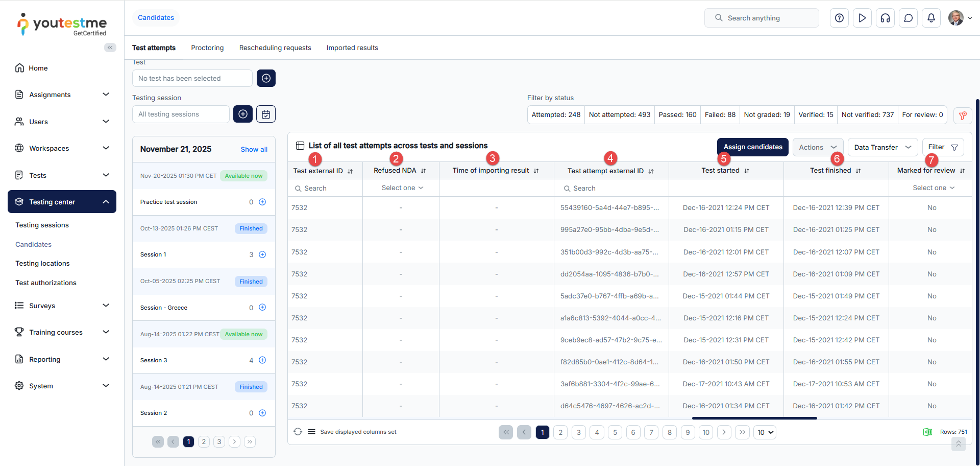Open the help question mark icon
The width and height of the screenshot is (980, 466).
point(839,18)
